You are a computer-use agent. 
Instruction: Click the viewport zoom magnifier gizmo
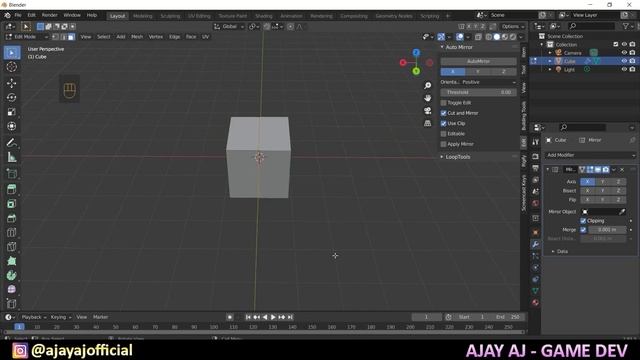[427, 86]
